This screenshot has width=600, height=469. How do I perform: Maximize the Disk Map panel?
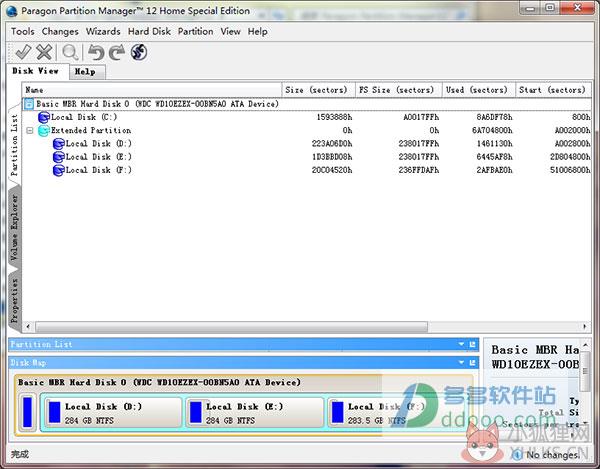pyautogui.click(x=473, y=362)
